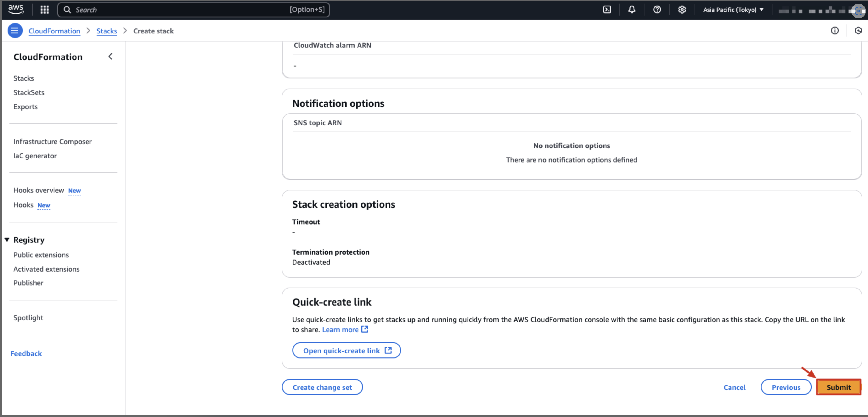Viewport: 868px width, 417px height.
Task: Collapse the CloudFormation sidebar chevron
Action: [110, 57]
